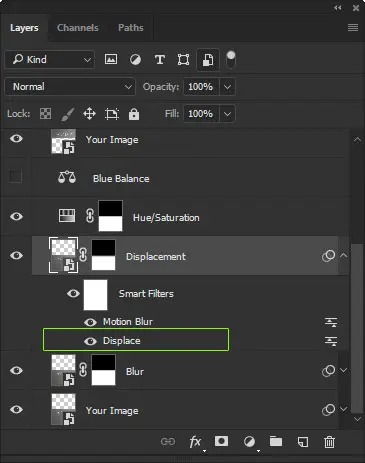Click Displacement layer smart filter indicator icon

(x=329, y=256)
